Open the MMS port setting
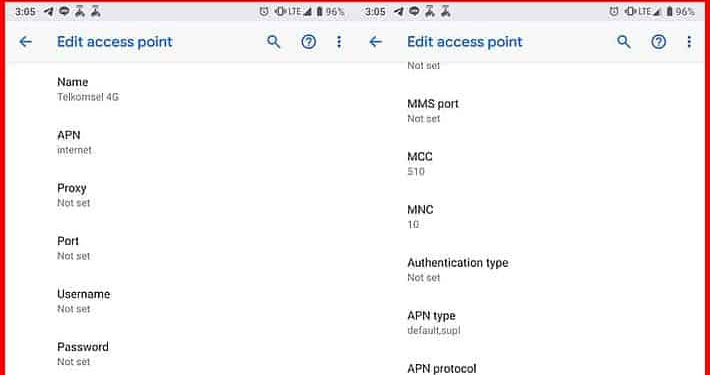Screen dimensions: 710x375 (531, 111)
